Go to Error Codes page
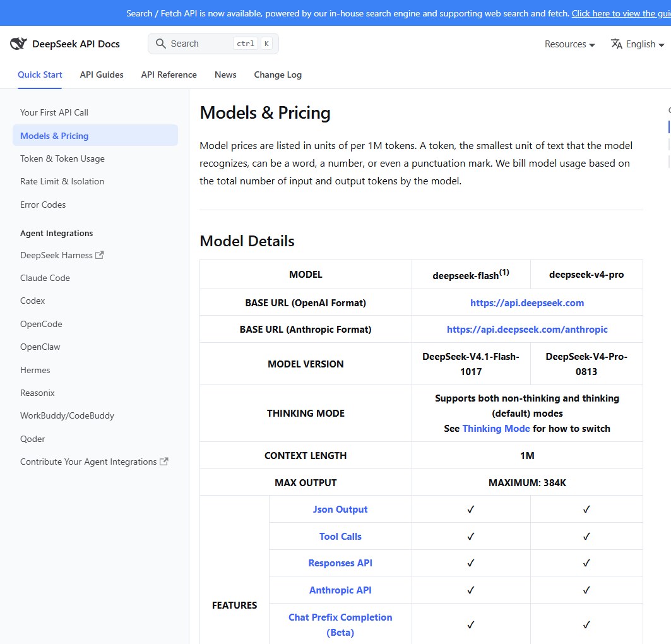 pyautogui.click(x=43, y=205)
